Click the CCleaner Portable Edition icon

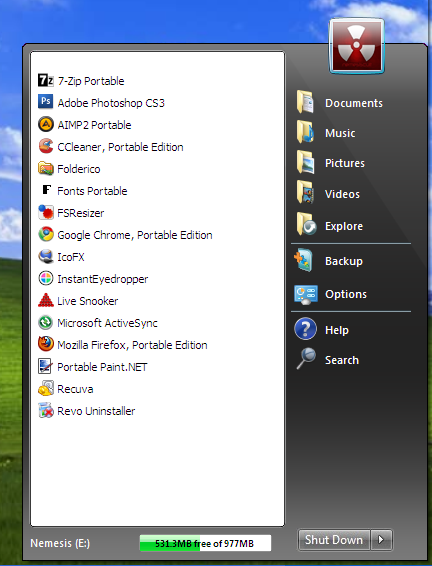(46, 146)
